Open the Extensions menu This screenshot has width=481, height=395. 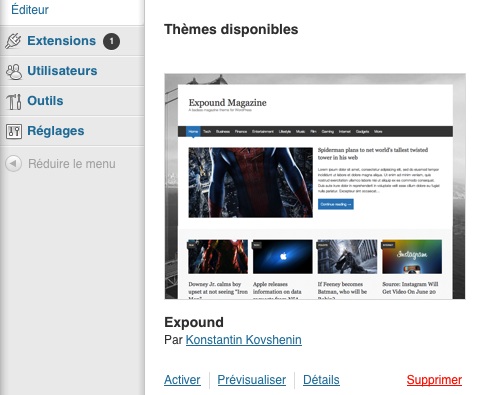tap(61, 41)
